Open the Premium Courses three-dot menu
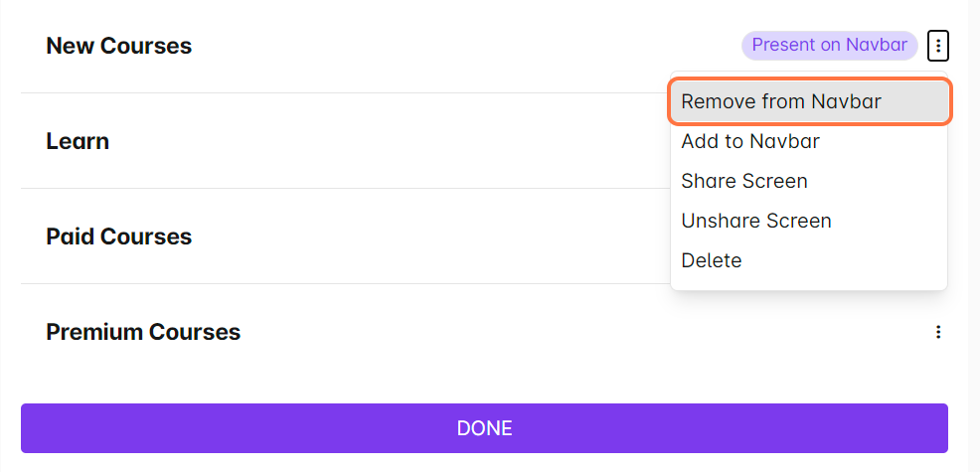This screenshot has width=980, height=472. tap(937, 332)
